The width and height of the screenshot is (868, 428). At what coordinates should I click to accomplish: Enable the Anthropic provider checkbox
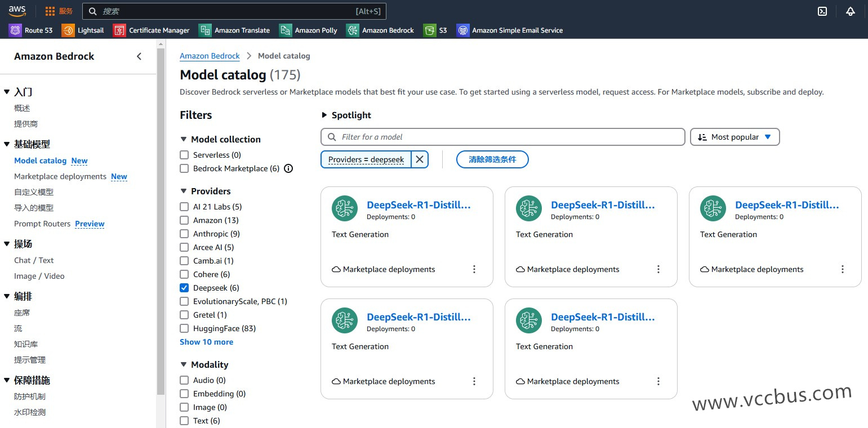184,234
